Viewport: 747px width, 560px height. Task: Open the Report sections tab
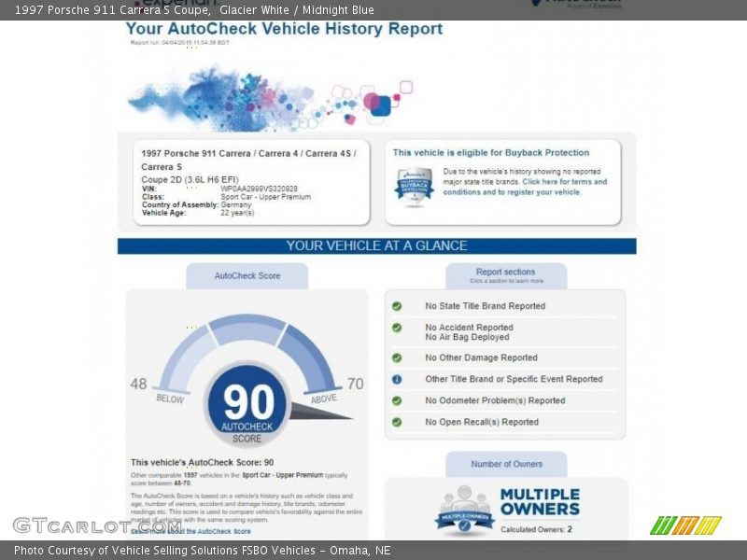pos(506,275)
